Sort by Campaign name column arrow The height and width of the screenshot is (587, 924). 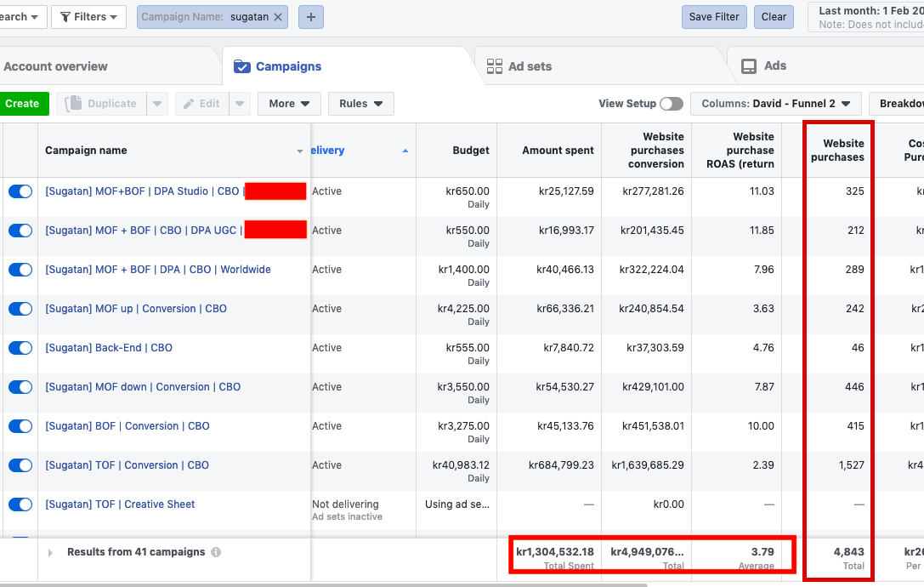click(x=300, y=151)
